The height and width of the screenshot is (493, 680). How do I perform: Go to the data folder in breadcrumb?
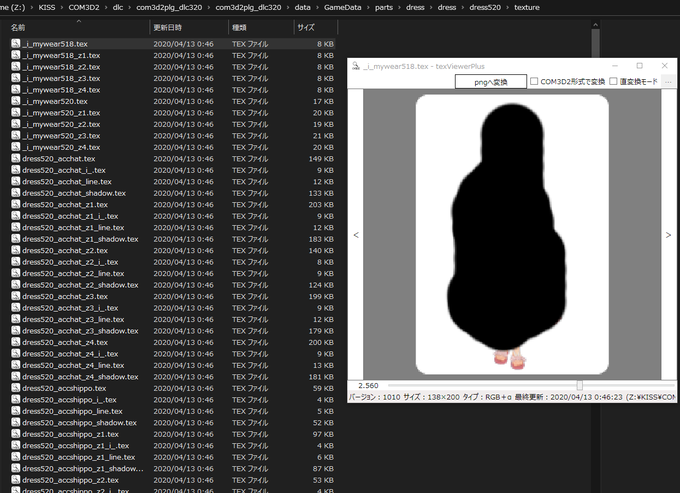point(302,7)
